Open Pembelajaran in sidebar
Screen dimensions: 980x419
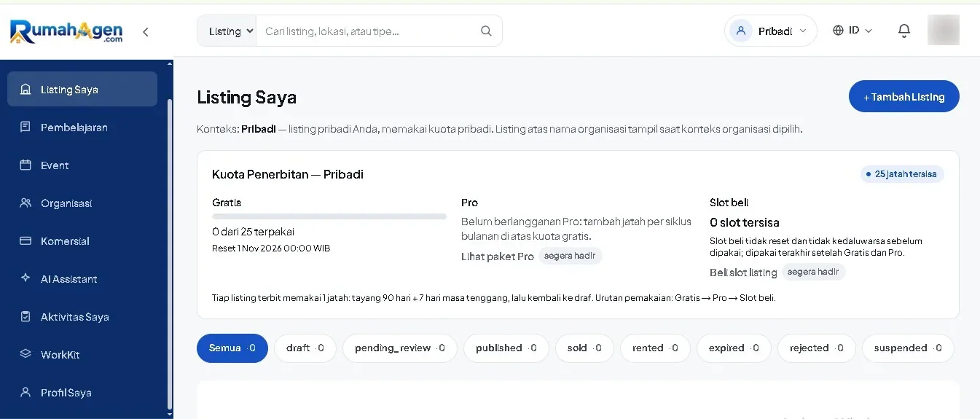(82, 127)
